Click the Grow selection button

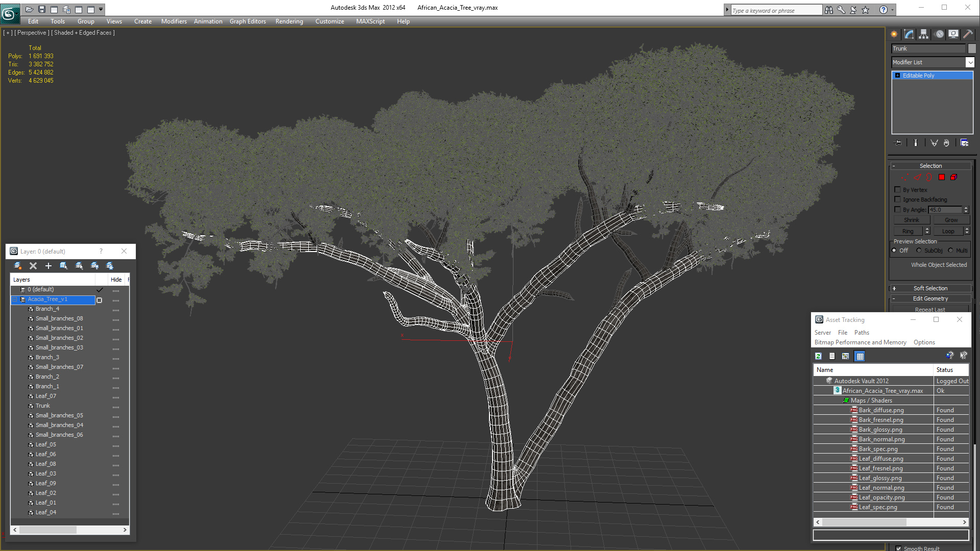[x=951, y=220]
